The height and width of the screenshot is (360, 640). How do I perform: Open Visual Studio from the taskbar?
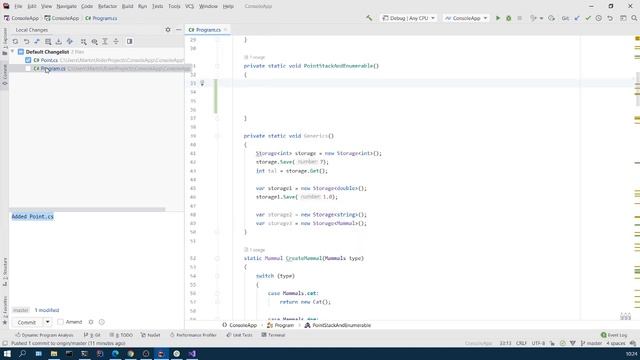(192, 353)
